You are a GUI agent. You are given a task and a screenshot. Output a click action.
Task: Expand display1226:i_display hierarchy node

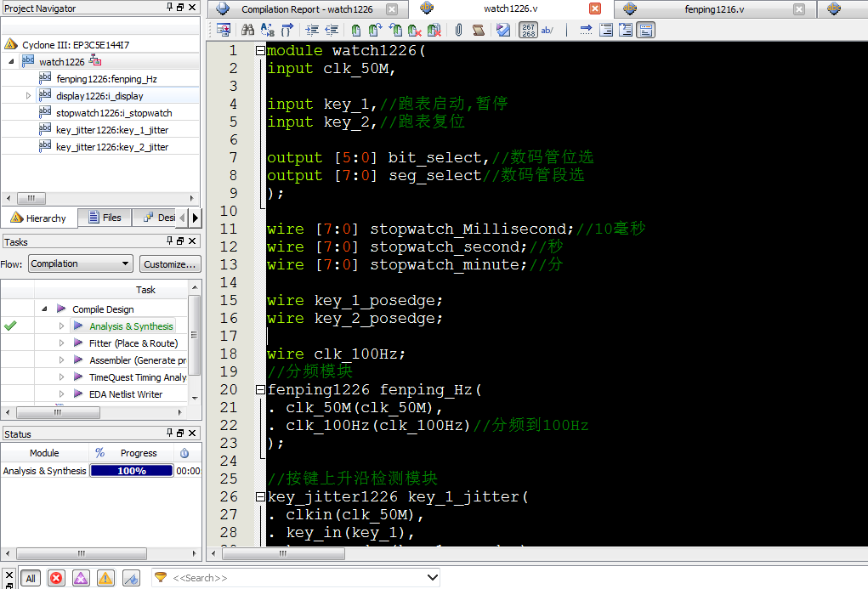coord(29,96)
